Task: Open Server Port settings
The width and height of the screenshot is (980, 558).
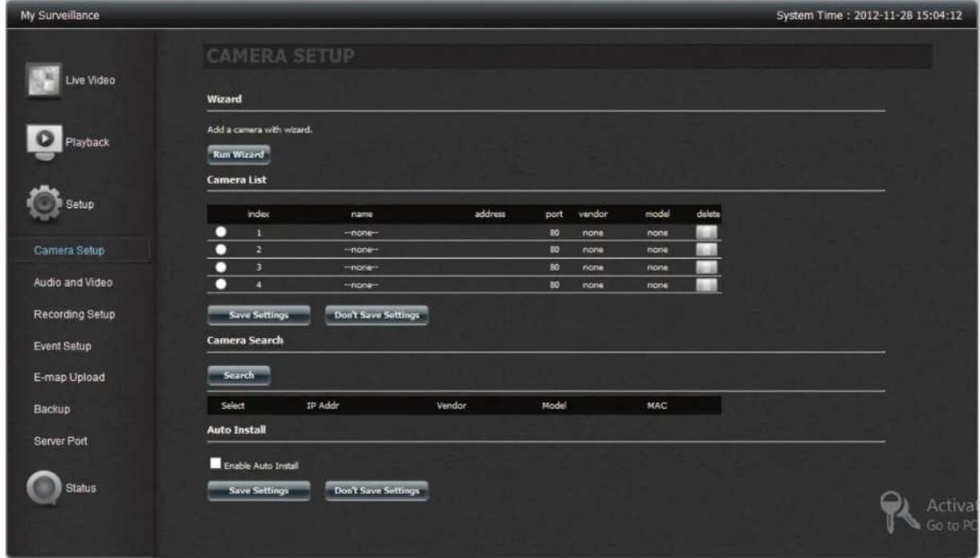Action: point(60,441)
